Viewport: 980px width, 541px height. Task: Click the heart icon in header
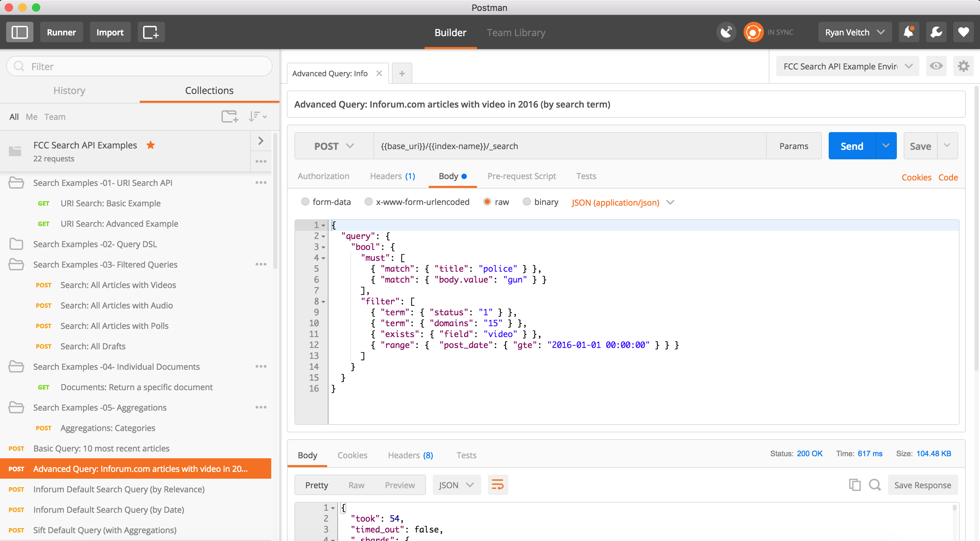[963, 32]
